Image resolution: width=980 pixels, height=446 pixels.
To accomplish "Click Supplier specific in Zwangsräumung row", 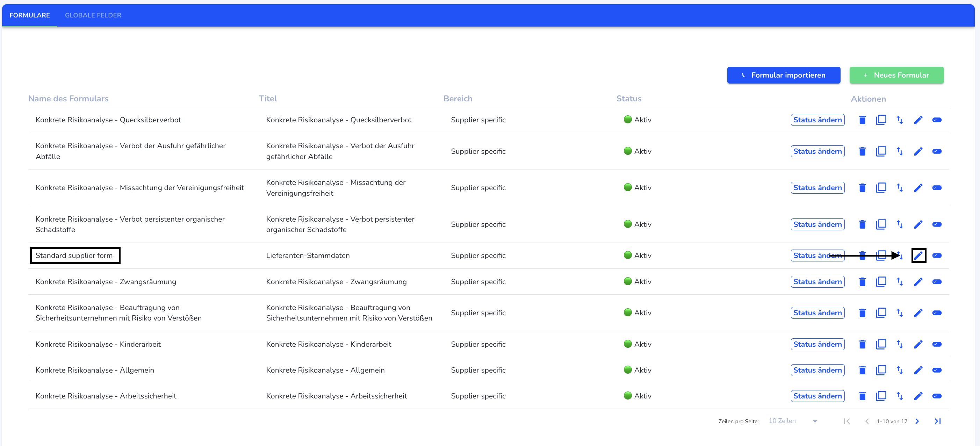I will (x=478, y=282).
